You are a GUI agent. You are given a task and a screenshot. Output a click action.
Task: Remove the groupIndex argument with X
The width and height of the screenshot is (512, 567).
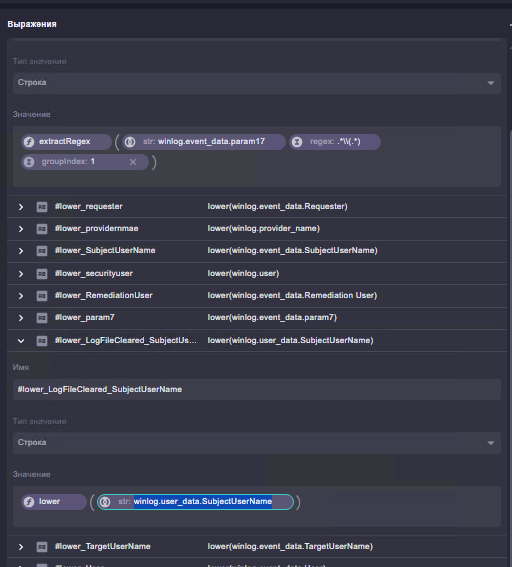pos(133,162)
